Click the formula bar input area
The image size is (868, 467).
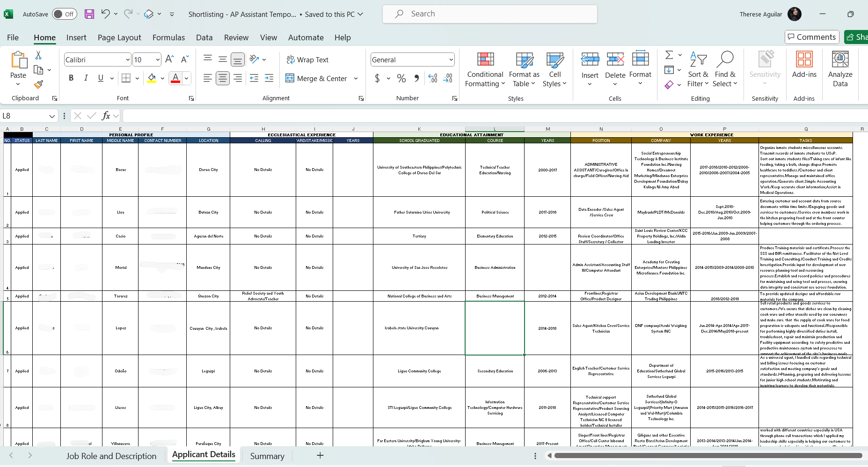495,116
